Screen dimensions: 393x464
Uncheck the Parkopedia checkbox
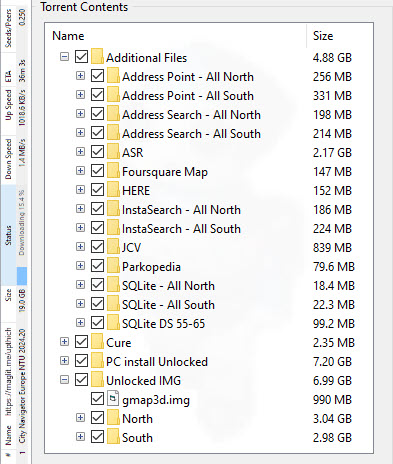coord(97,266)
